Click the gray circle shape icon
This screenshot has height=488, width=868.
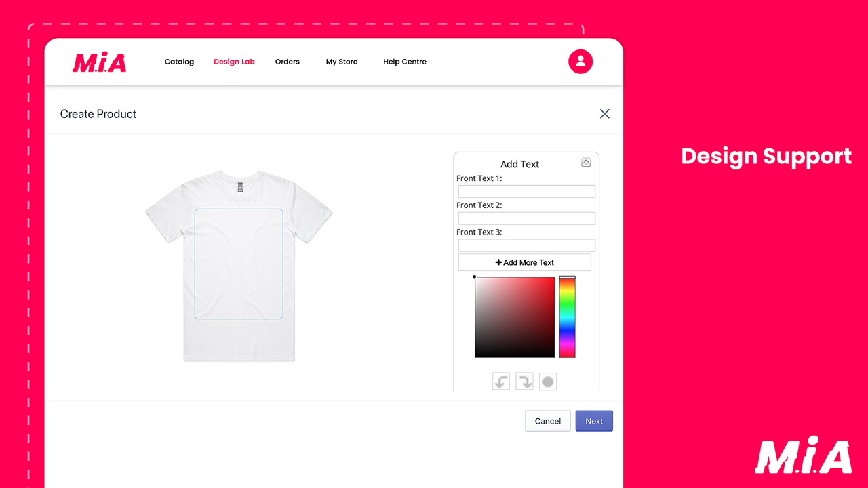[548, 381]
